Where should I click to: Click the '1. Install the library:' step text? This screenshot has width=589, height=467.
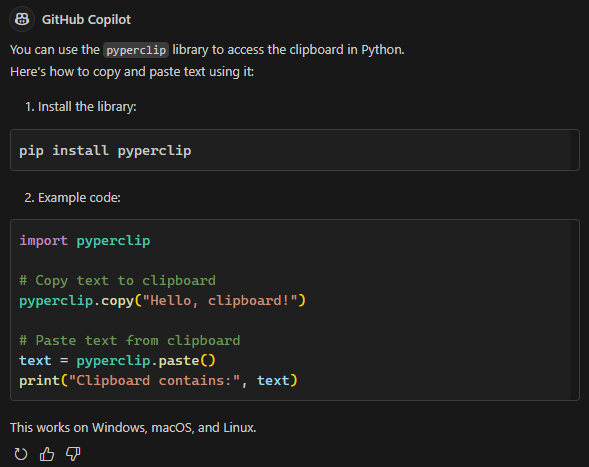tap(80, 107)
